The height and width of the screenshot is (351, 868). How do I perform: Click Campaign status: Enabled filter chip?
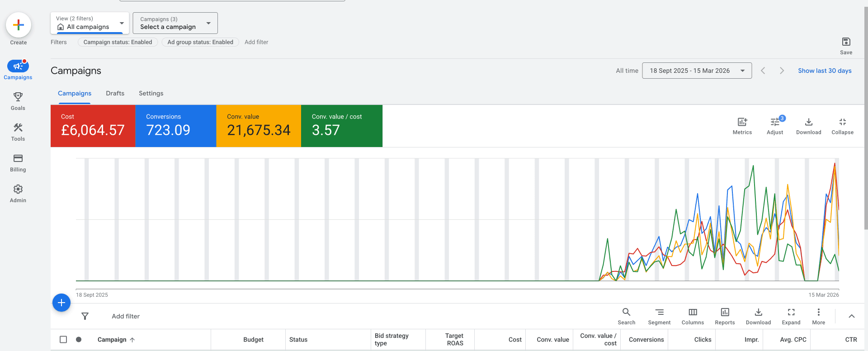point(118,42)
